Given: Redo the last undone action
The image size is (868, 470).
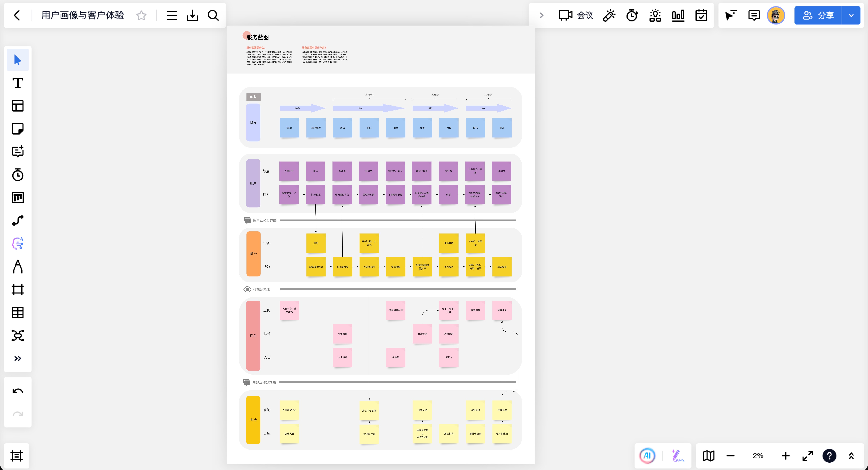Looking at the screenshot, I should [18, 414].
